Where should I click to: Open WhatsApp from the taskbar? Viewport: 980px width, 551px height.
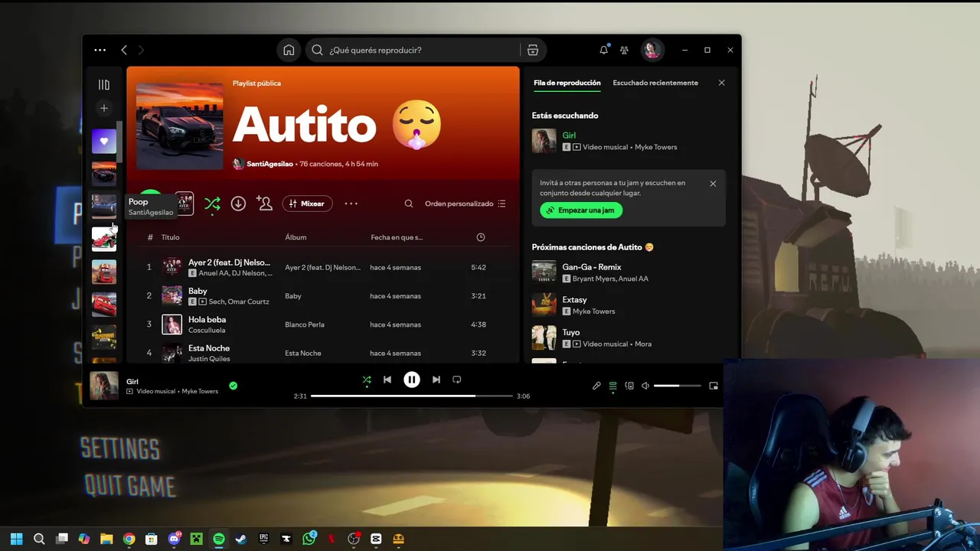click(309, 539)
